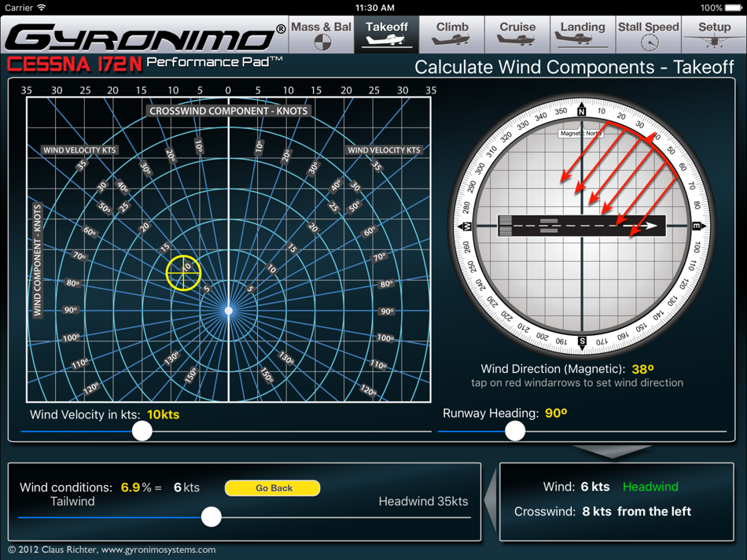
Task: Open the Mass & Bal tab
Action: [x=321, y=35]
